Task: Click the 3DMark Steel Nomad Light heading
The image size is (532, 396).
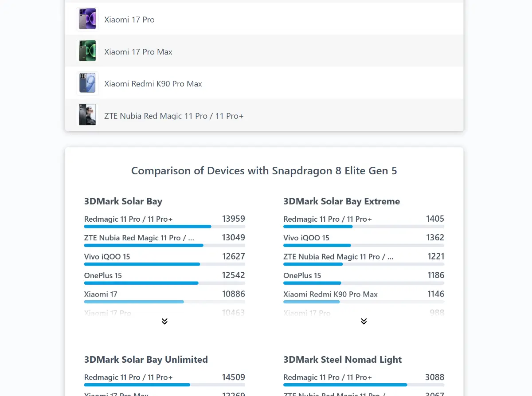Action: (342, 360)
